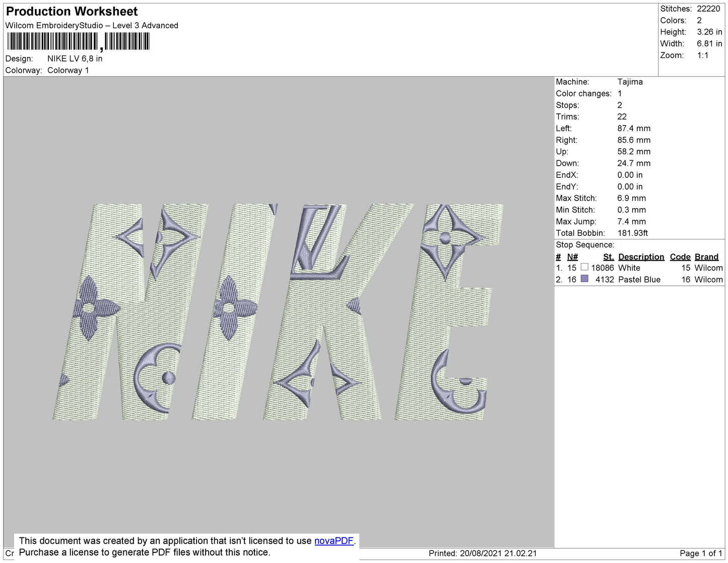This screenshot has width=728, height=563.
Task: Click the 'N#' column header
Action: [572, 257]
